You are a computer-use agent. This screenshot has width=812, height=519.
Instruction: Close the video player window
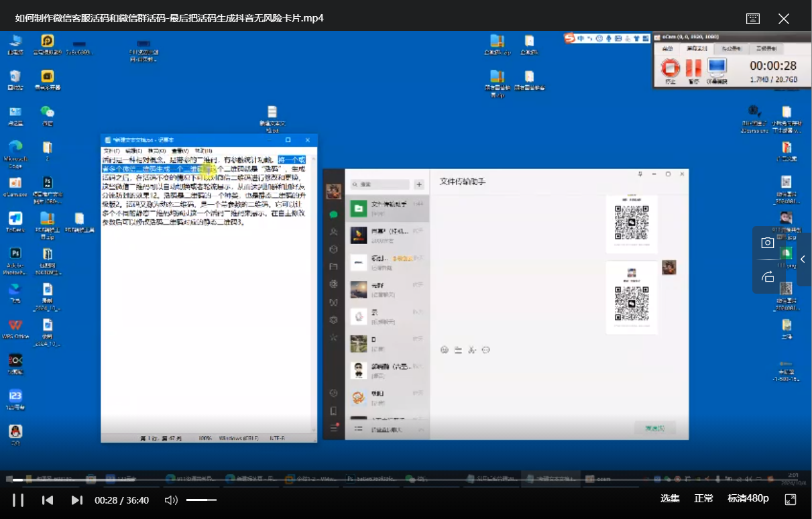click(784, 19)
